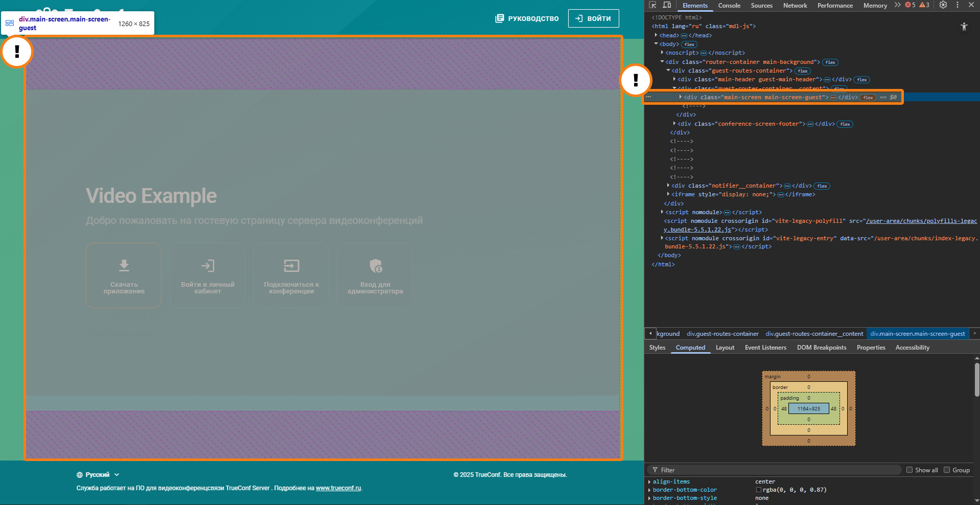
Task: Click the border-bottom-color swatch
Action: 759,490
